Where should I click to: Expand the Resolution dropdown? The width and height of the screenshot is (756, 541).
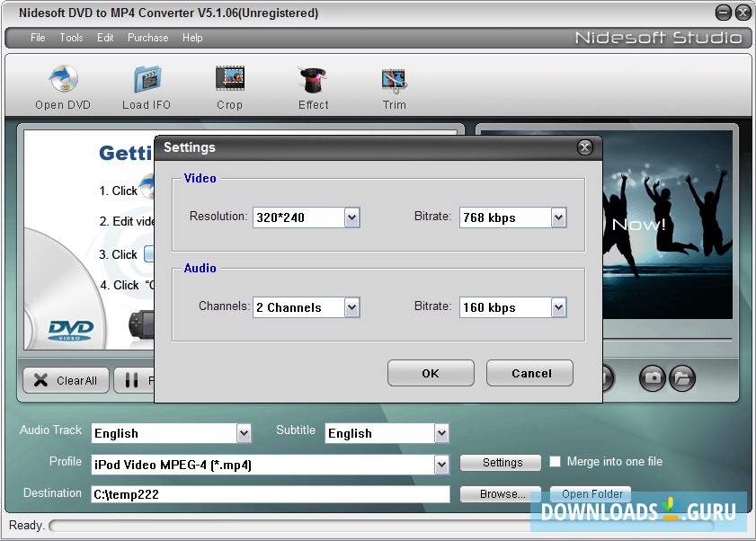point(352,217)
